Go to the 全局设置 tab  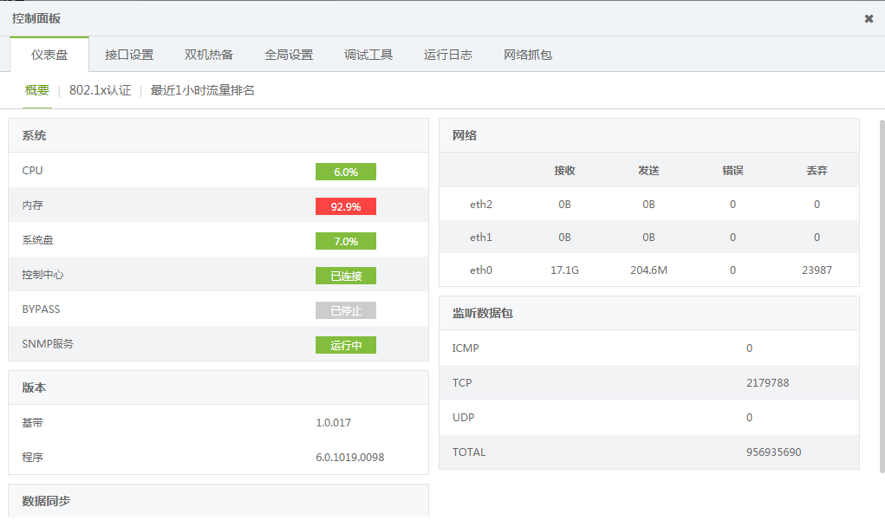pos(289,55)
